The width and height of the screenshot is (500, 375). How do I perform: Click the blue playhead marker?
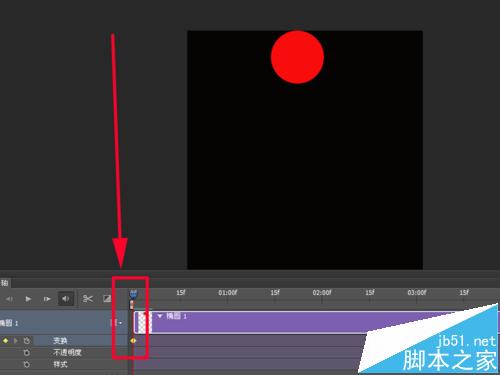(133, 294)
